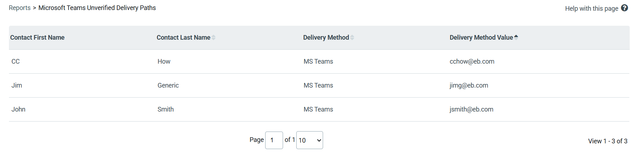Click Contact First Name column header
644x153 pixels.
click(38, 38)
